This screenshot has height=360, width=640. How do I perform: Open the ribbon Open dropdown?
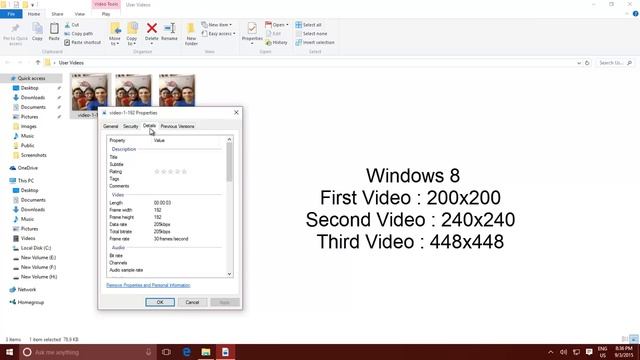coord(277,25)
